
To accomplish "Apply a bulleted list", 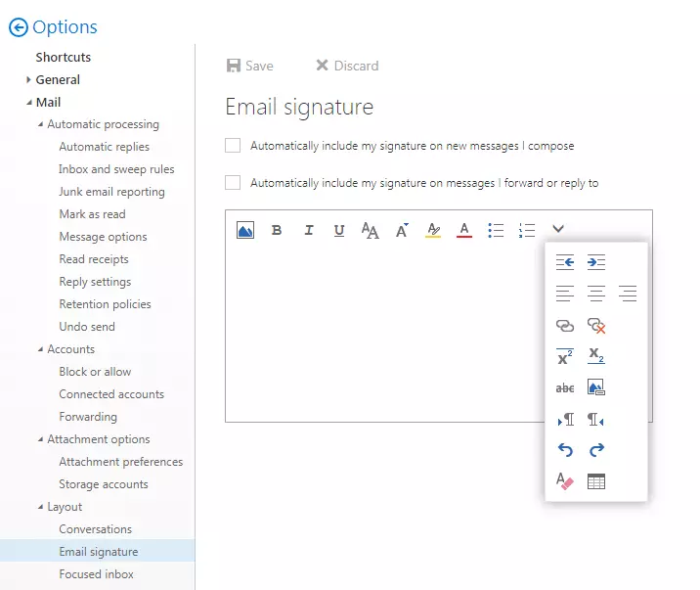I will coord(496,231).
